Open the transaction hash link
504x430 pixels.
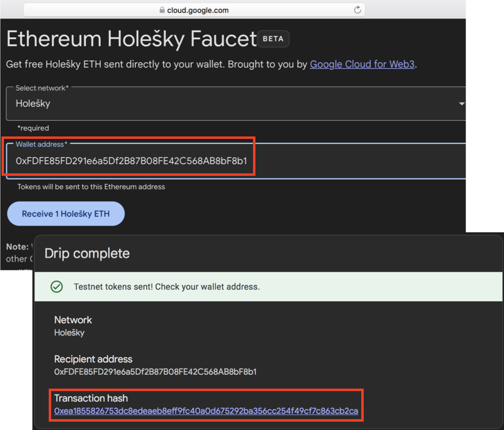coord(206,411)
